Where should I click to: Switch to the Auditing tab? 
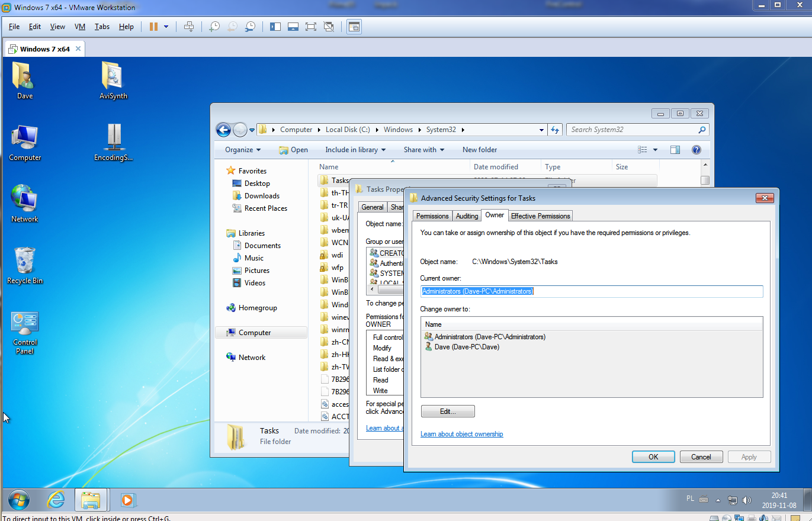(467, 216)
